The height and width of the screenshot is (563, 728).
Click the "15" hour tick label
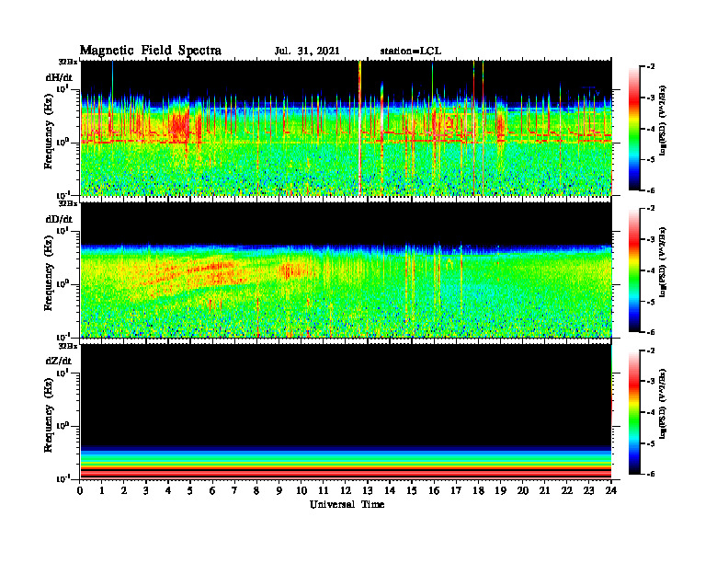[x=412, y=490]
